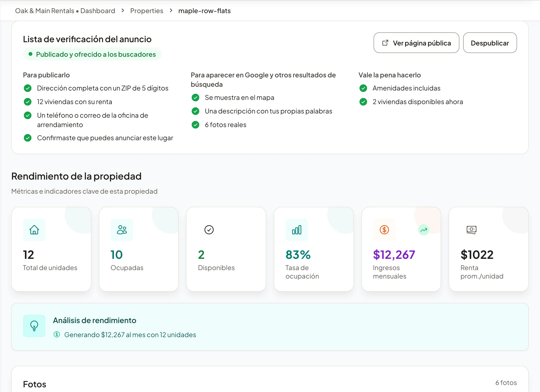Click the Fotos section heading

coord(34,384)
